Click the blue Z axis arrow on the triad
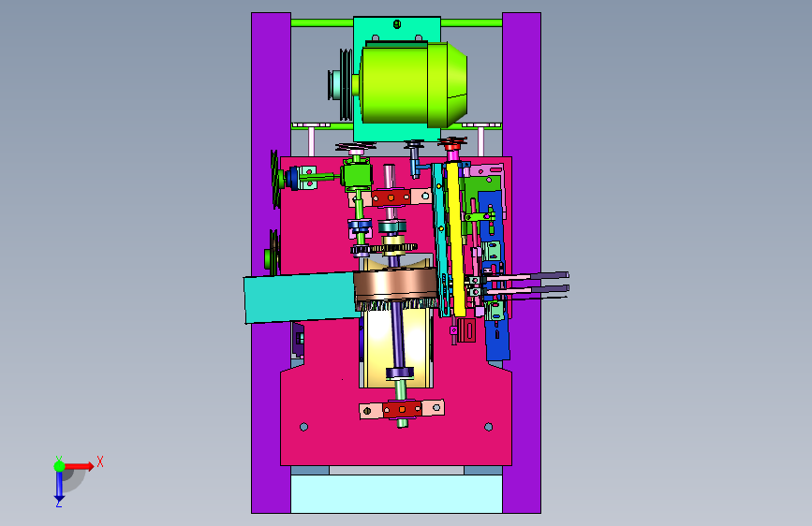 [x=59, y=487]
